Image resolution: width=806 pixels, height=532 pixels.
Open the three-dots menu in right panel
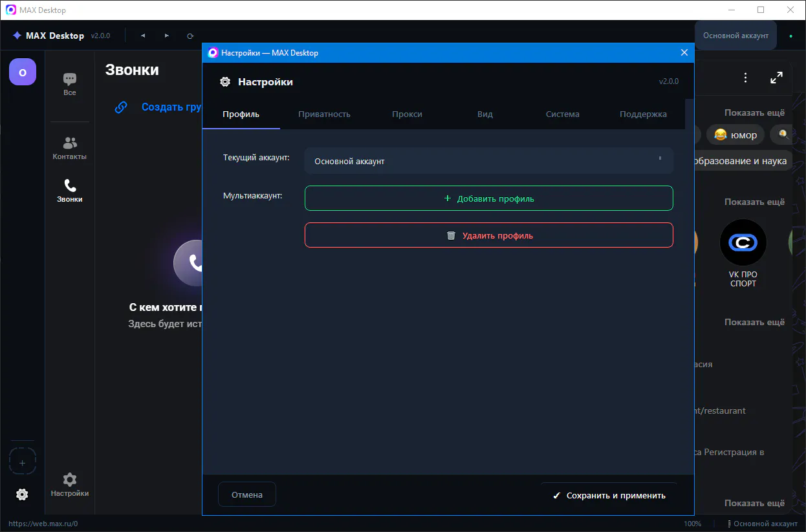tap(746, 78)
